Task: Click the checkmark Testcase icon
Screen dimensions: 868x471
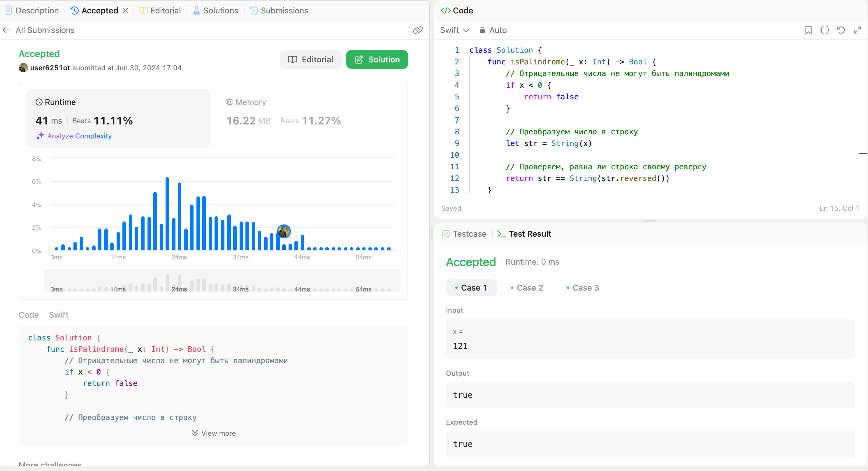Action: (446, 234)
